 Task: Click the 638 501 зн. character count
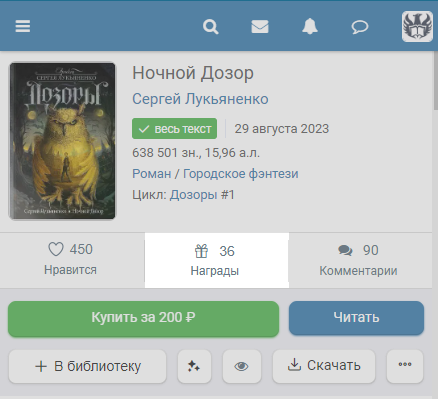(166, 153)
